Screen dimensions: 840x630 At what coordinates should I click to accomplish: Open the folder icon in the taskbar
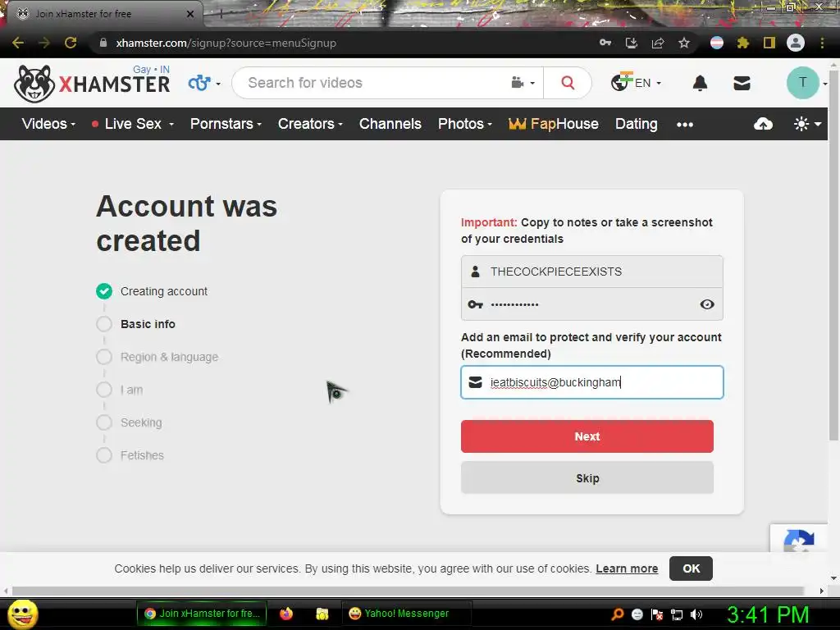point(322,614)
